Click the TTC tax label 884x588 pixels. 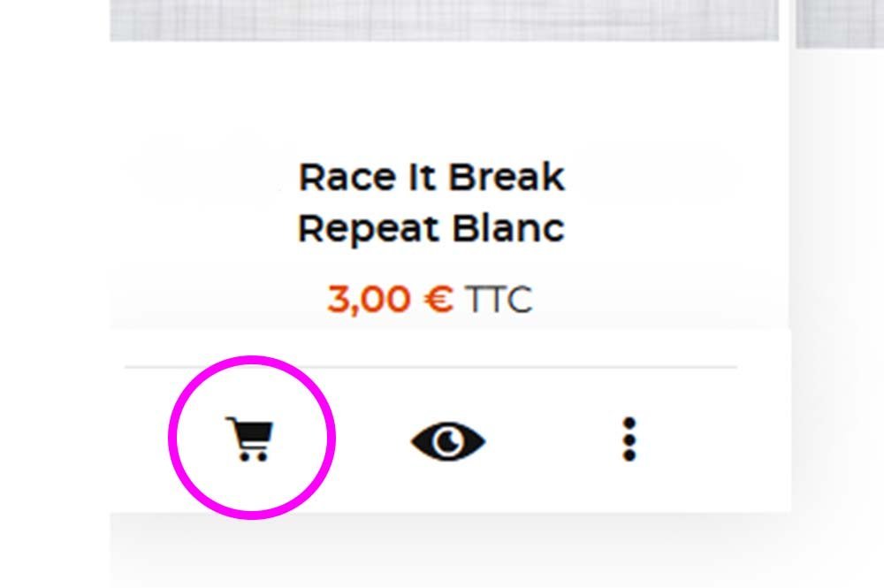[499, 300]
